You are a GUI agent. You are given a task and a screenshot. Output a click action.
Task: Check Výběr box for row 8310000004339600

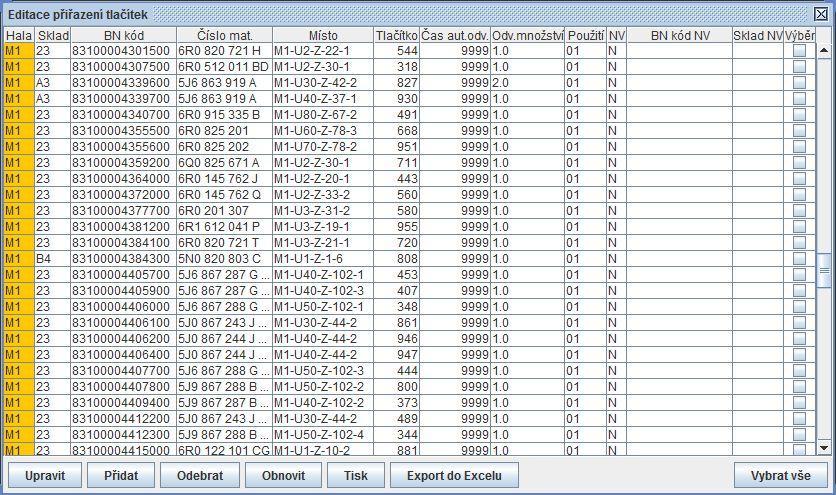(x=799, y=83)
